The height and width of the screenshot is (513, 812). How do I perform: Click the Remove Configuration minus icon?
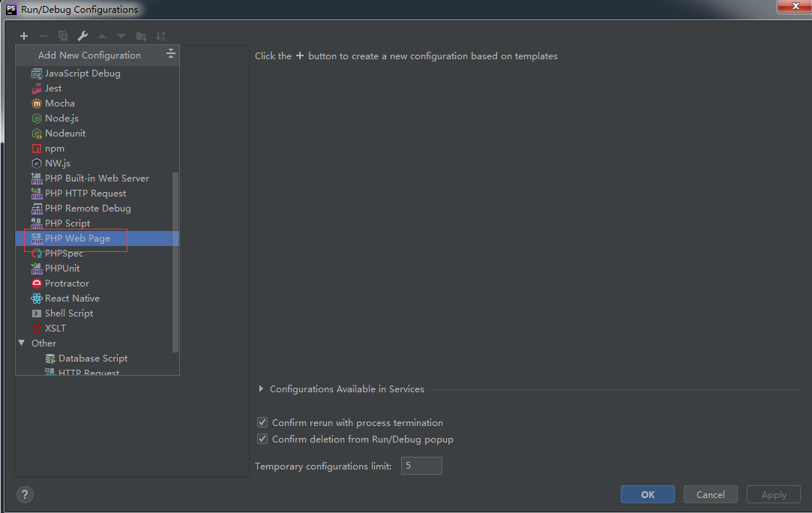(x=43, y=36)
